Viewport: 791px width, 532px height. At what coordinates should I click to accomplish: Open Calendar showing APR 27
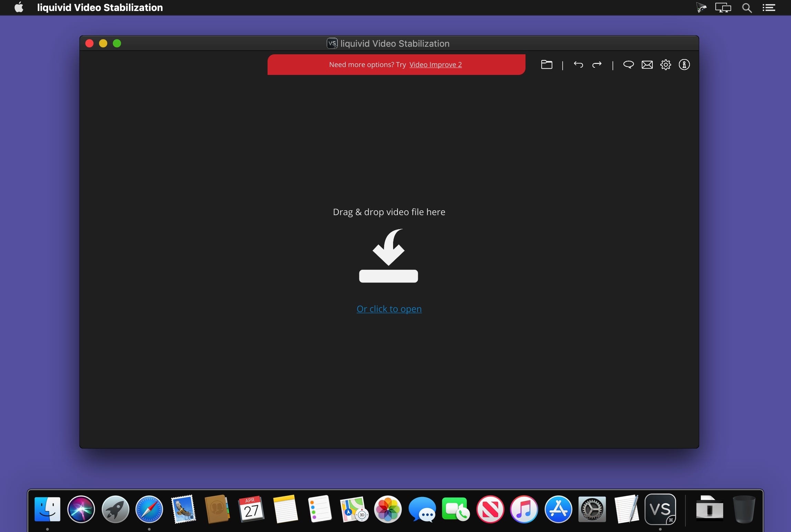(x=251, y=509)
